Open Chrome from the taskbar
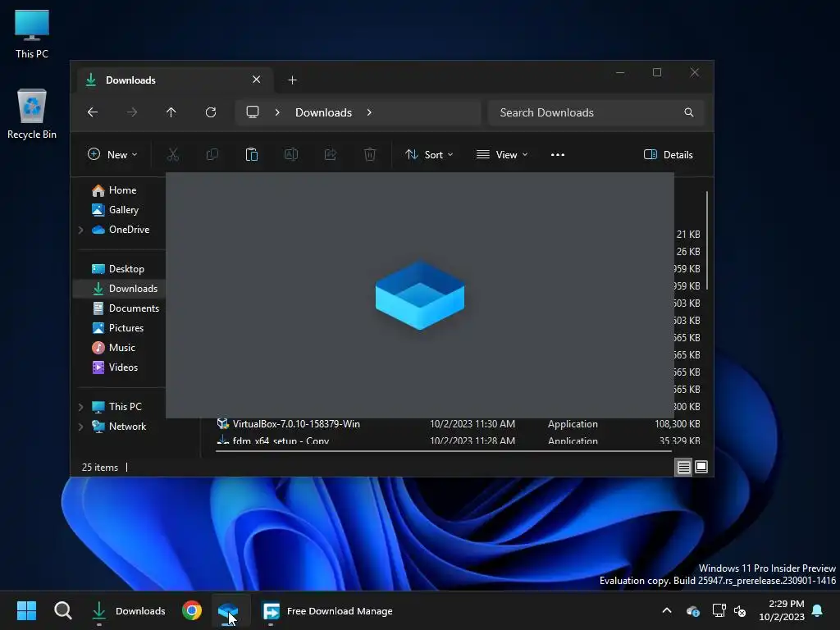 (x=192, y=610)
